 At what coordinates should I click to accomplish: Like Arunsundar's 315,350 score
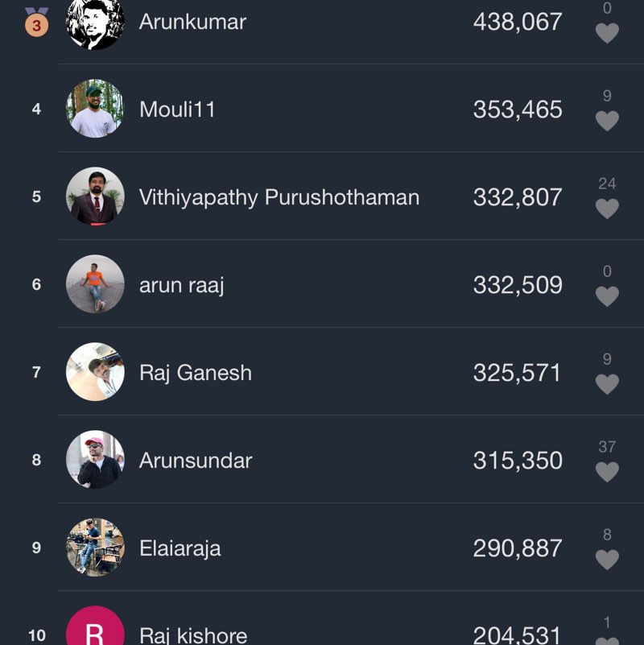pyautogui.click(x=607, y=472)
